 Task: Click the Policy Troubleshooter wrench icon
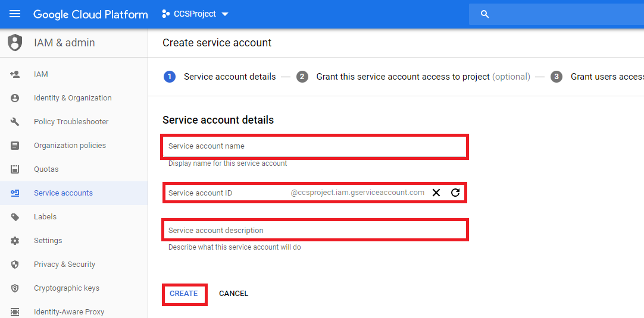click(x=15, y=122)
